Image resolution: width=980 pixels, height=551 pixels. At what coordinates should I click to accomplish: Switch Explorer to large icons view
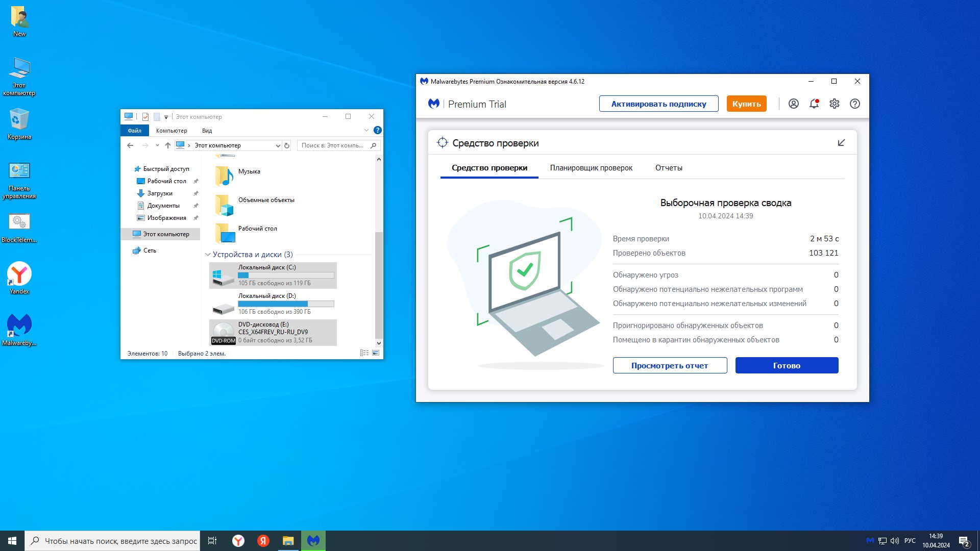click(376, 353)
